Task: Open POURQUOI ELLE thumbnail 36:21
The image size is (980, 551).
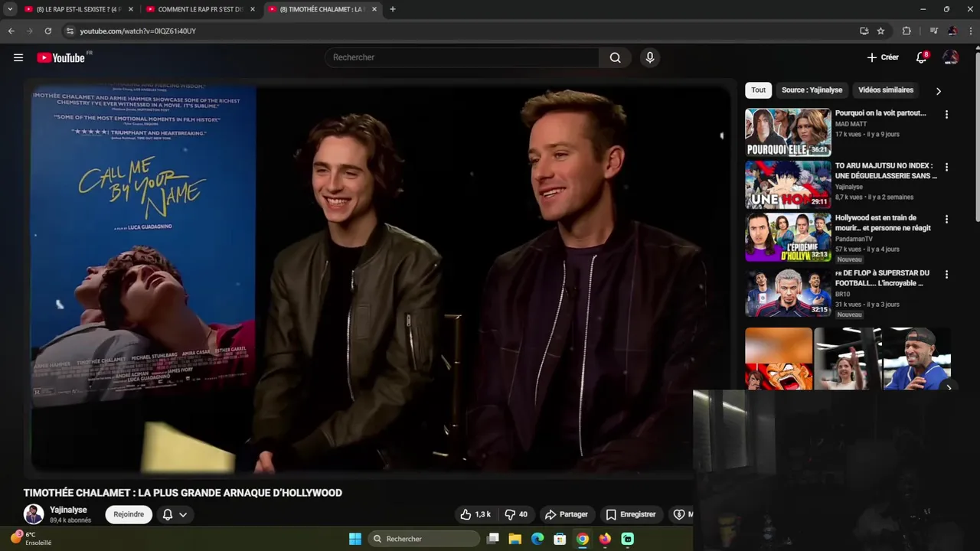Action: coord(788,132)
